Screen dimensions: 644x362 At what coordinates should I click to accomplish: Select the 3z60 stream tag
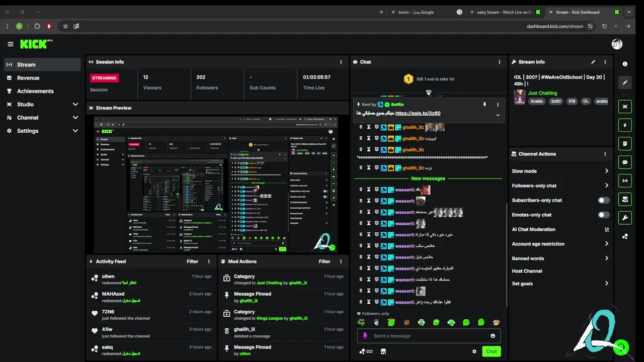coord(555,101)
